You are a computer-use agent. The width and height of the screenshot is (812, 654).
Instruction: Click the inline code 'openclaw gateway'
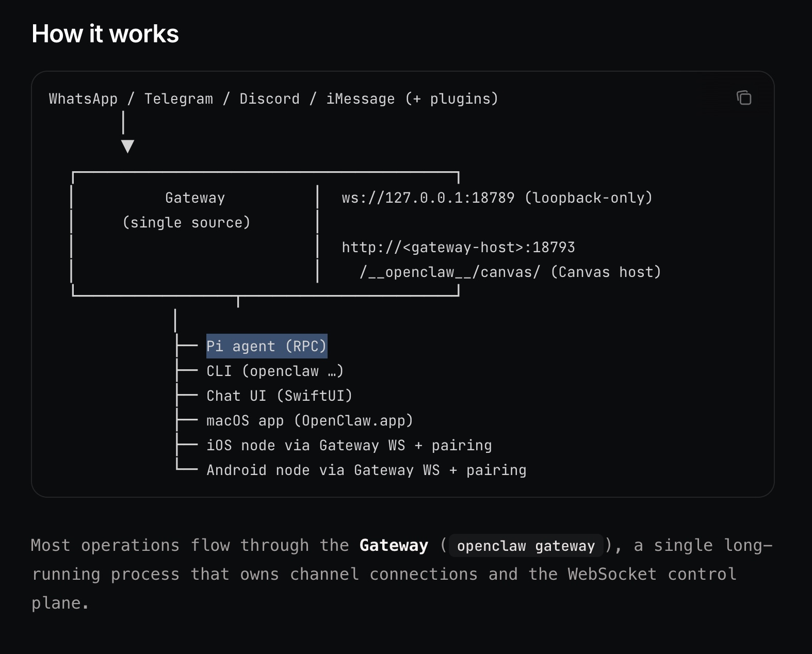[526, 546]
